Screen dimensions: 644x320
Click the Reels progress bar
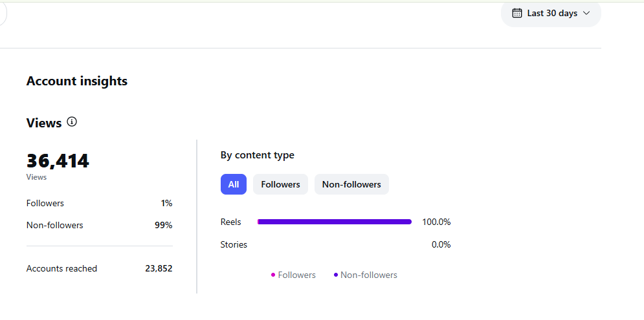[335, 222]
